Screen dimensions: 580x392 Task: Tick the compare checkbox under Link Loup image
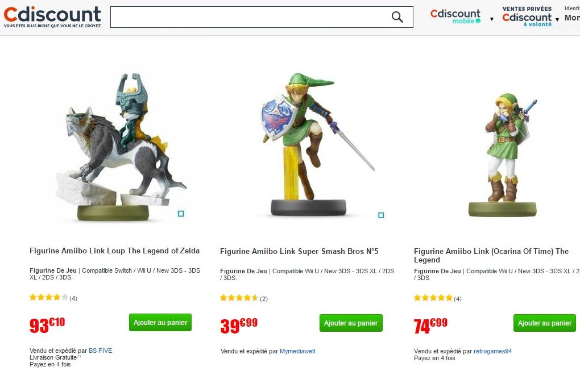click(x=181, y=214)
